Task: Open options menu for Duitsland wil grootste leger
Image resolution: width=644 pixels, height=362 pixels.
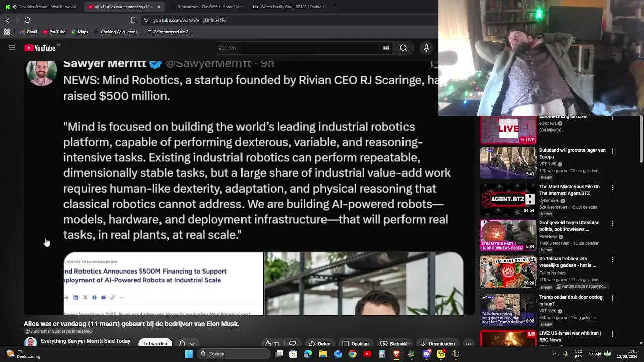Action: click(612, 151)
